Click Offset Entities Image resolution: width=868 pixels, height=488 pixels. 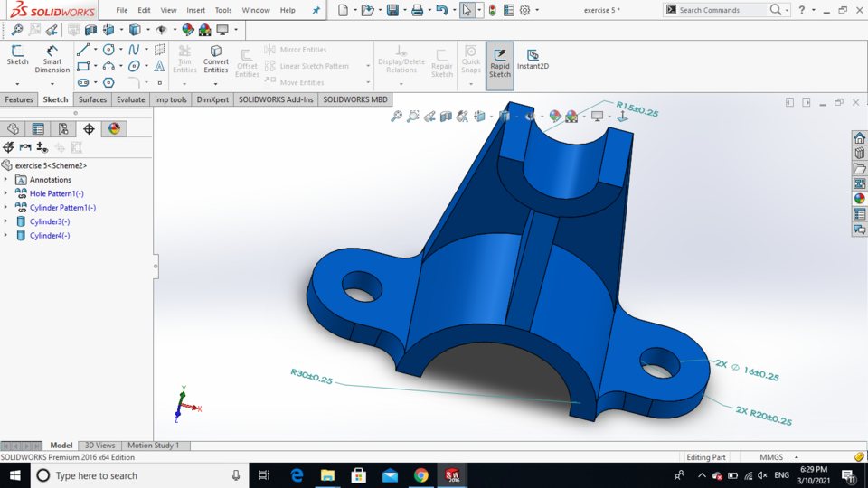247,62
